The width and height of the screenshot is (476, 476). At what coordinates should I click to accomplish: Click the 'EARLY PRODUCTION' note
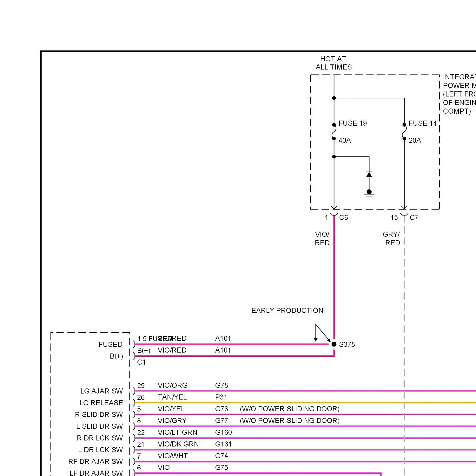287,310
